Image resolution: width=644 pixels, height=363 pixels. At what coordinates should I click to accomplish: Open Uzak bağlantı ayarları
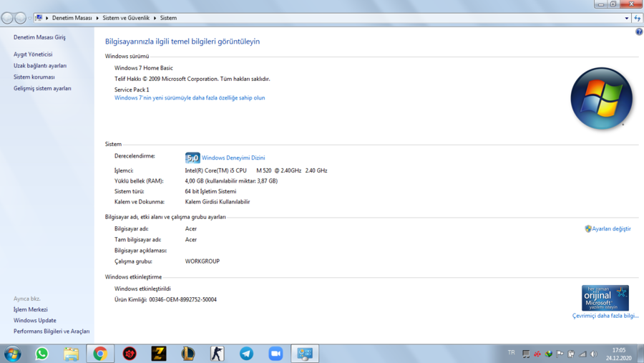coord(40,66)
